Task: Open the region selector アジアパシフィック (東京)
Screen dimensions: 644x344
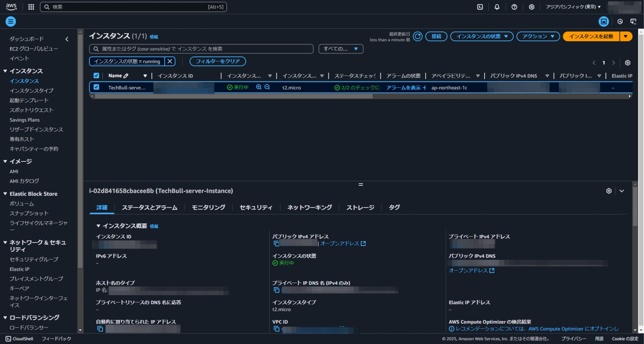Action: 573,7
